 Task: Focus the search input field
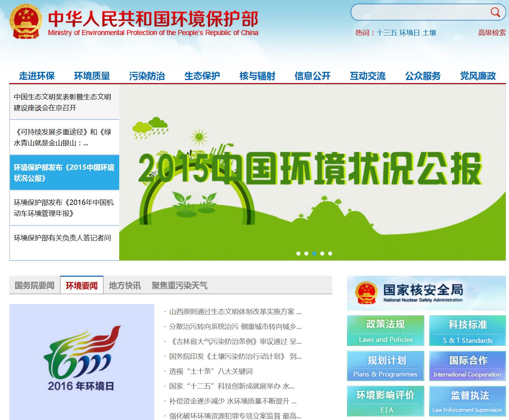click(x=421, y=12)
